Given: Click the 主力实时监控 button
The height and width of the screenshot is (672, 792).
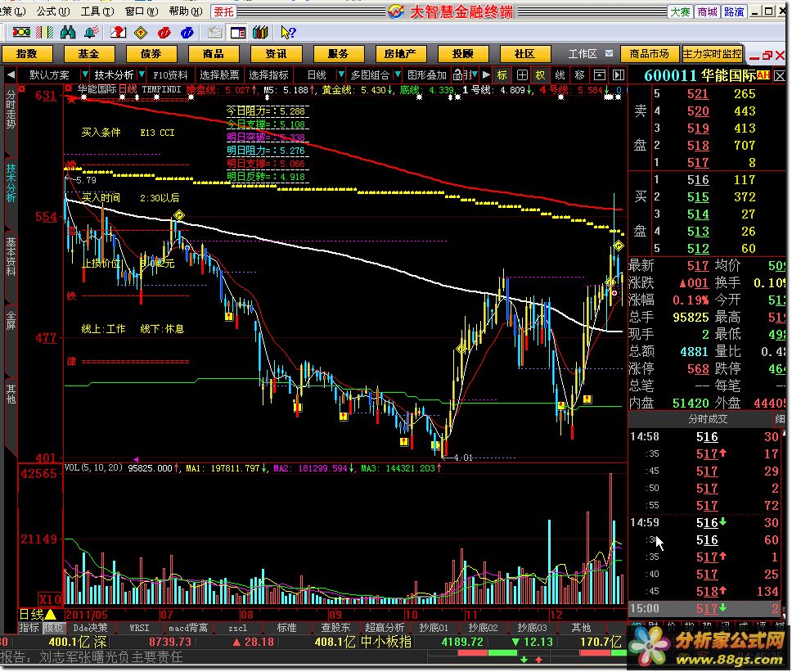Looking at the screenshot, I should (712, 53).
